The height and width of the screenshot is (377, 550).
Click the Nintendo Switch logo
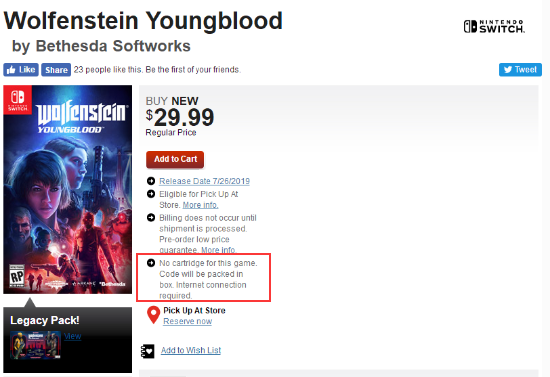click(494, 26)
